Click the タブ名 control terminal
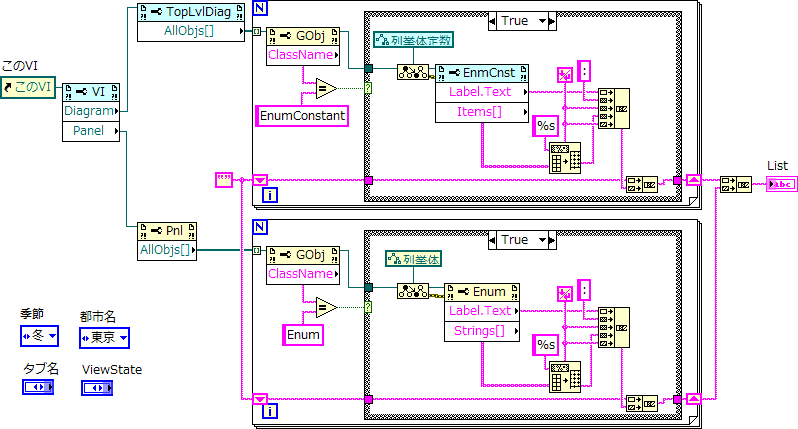The height and width of the screenshot is (429, 798). [x=38, y=387]
